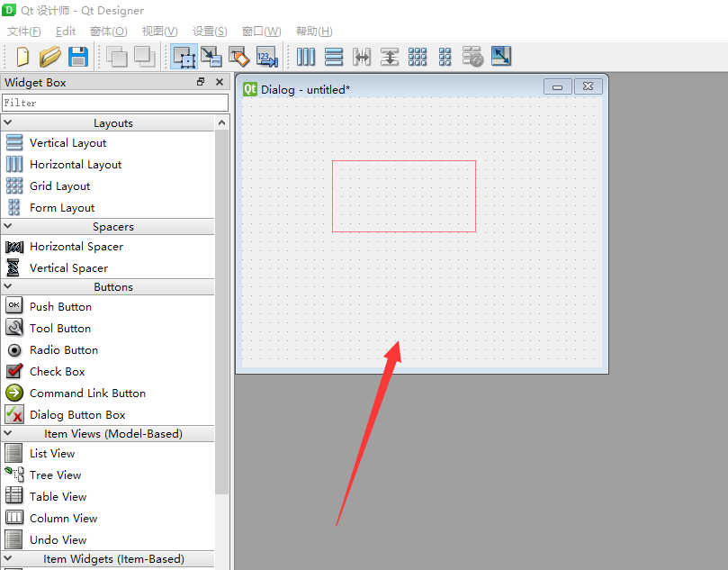Click the Adjust Size toolbar icon

click(501, 57)
